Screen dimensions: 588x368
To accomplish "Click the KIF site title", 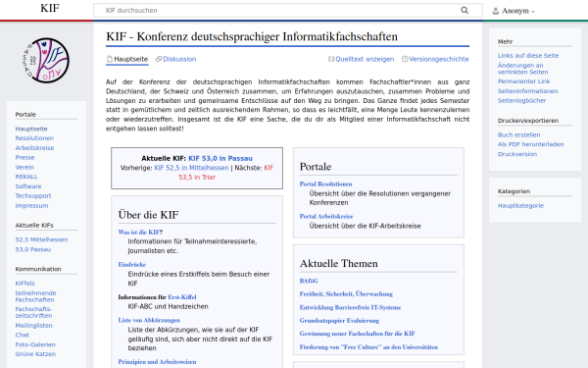I will click(x=50, y=8).
